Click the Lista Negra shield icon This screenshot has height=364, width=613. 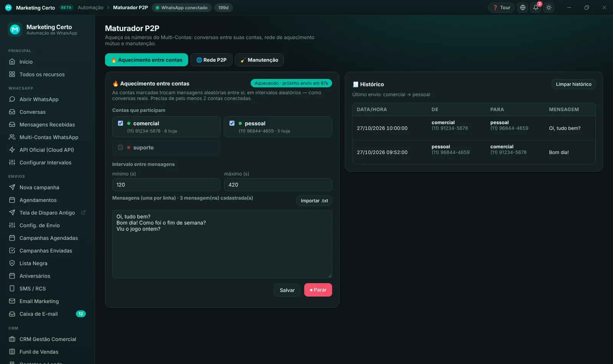click(x=12, y=263)
